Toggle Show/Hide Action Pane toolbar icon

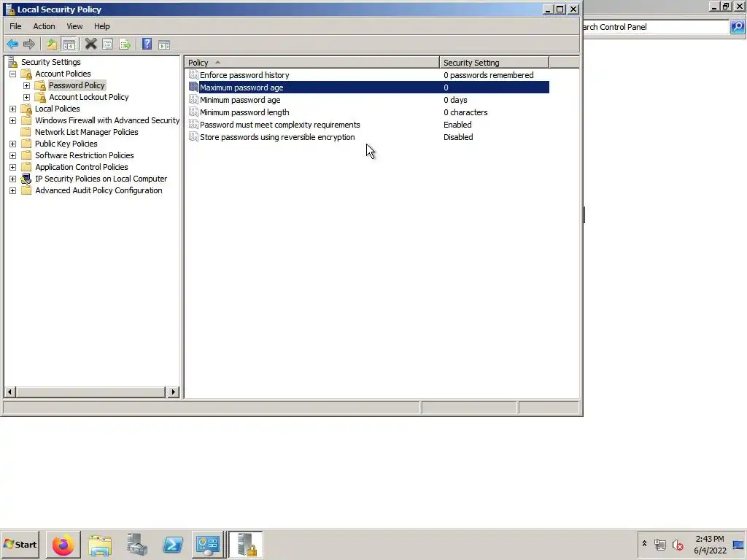click(x=164, y=44)
